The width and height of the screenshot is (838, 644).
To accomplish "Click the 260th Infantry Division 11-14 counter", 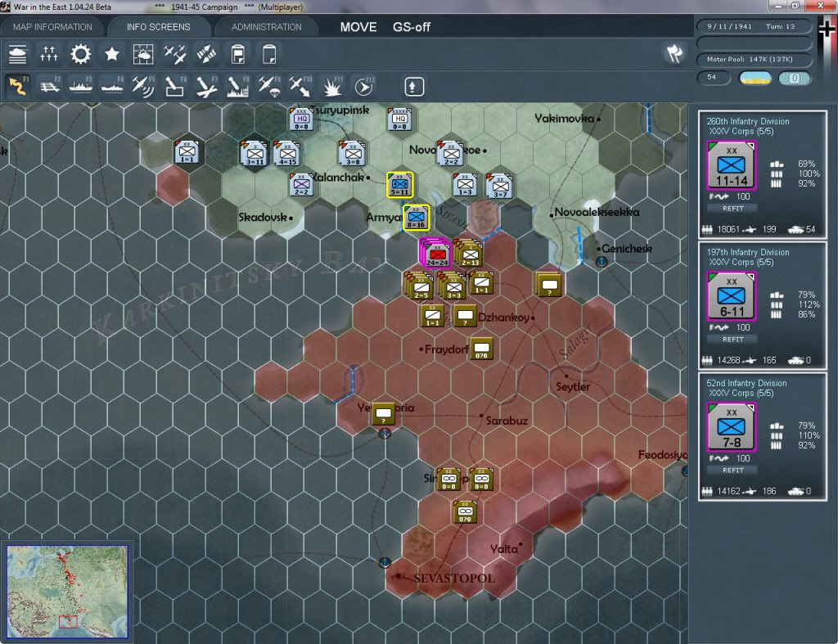I will (732, 165).
